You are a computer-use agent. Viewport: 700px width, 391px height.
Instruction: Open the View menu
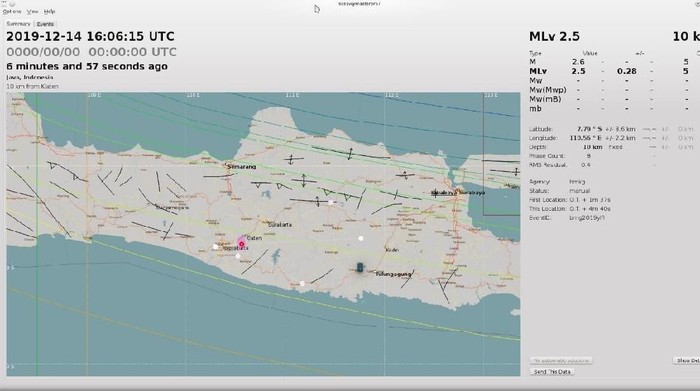32,12
